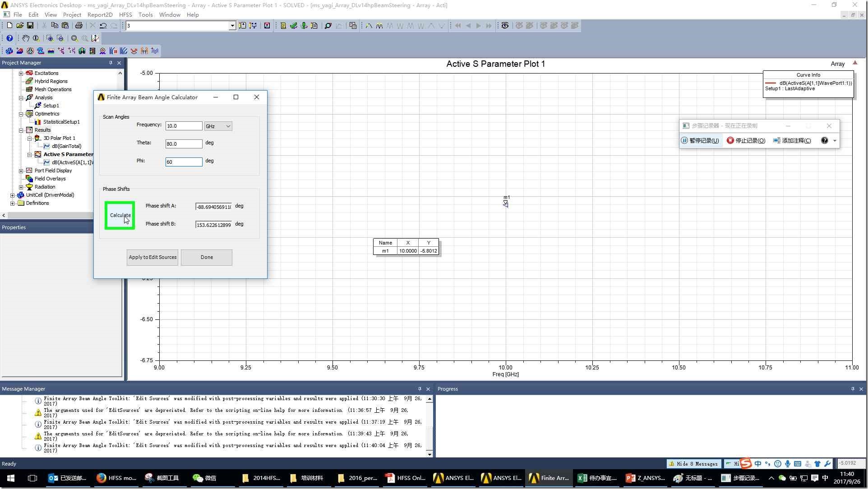Click the Save project toolbar icon

click(x=30, y=26)
